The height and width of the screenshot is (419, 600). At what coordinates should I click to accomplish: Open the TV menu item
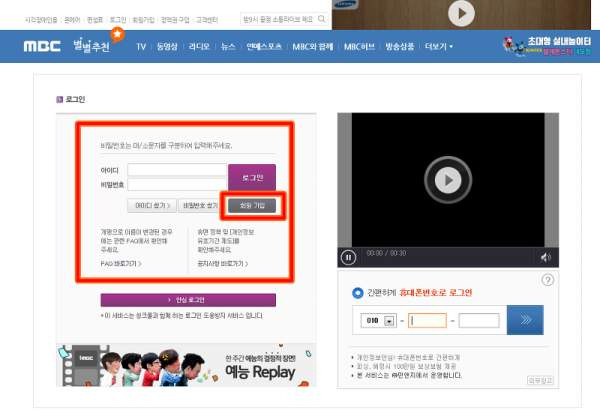[x=141, y=47]
